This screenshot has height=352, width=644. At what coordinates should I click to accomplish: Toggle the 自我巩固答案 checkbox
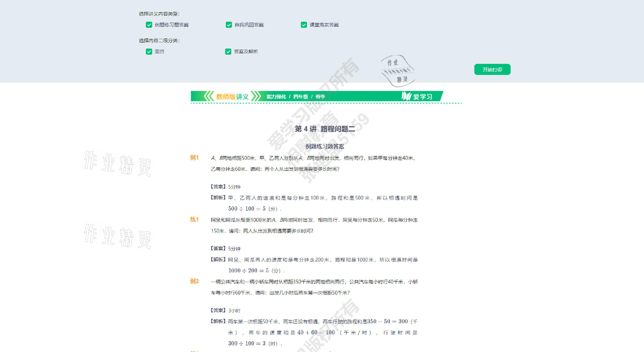pyautogui.click(x=229, y=25)
